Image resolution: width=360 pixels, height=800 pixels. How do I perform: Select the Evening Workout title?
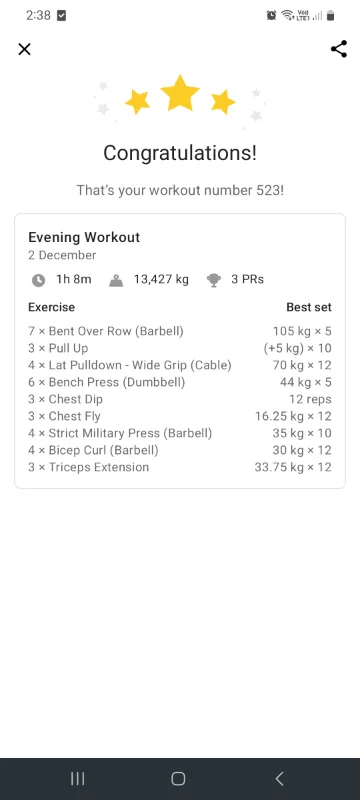84,237
